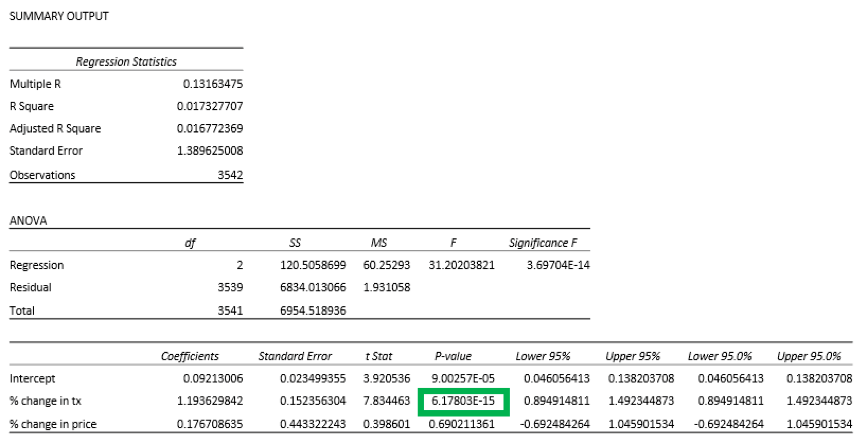Select the Observations count 3542
The height and width of the screenshot is (444, 867).
pyautogui.click(x=230, y=175)
